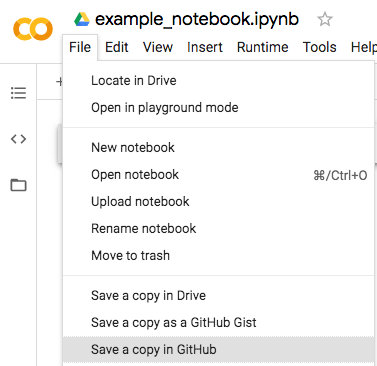The width and height of the screenshot is (377, 366).
Task: Open the View menu
Action: pos(158,47)
